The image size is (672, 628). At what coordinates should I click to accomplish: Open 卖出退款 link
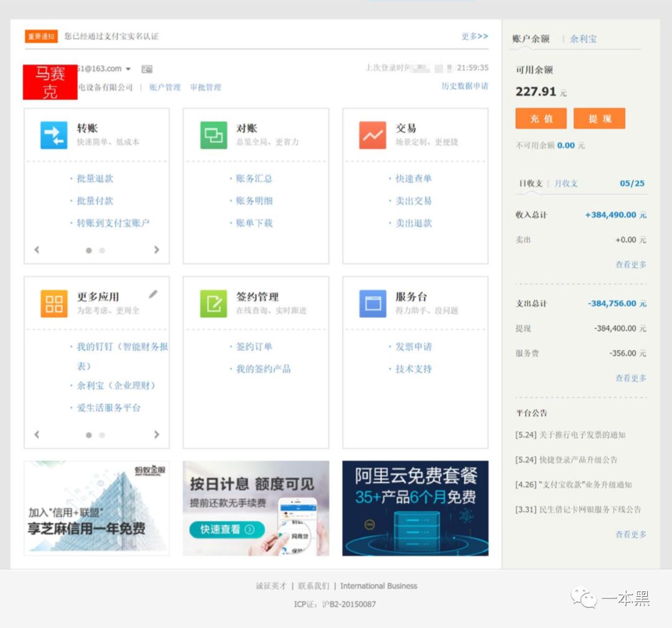pyautogui.click(x=413, y=223)
